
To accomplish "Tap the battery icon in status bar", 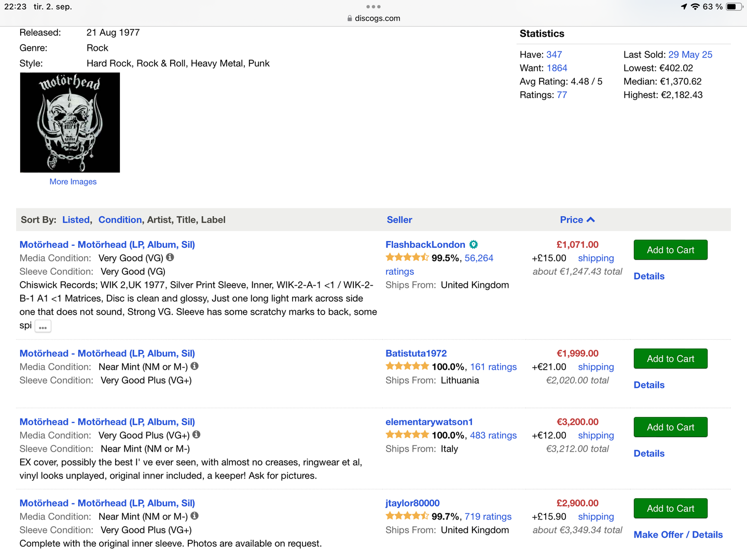I will tap(735, 7).
